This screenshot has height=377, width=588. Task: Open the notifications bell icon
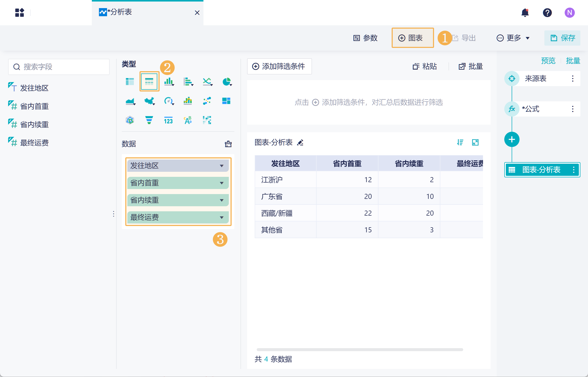pyautogui.click(x=525, y=13)
